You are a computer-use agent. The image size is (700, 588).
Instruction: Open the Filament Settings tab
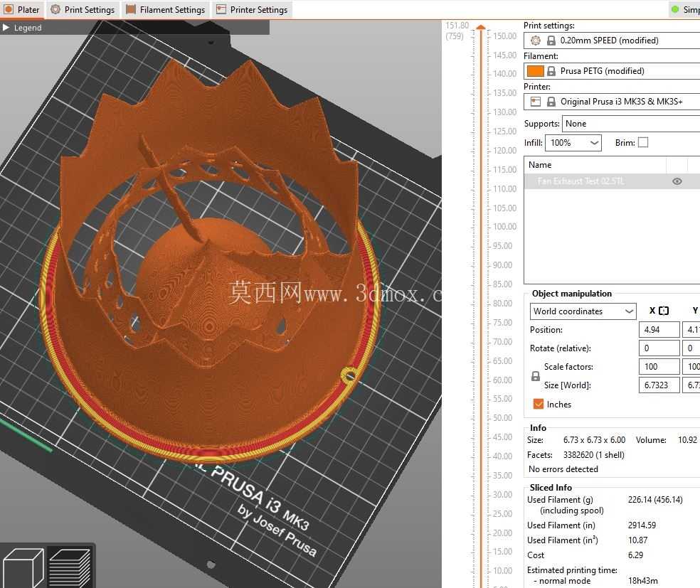click(x=166, y=9)
